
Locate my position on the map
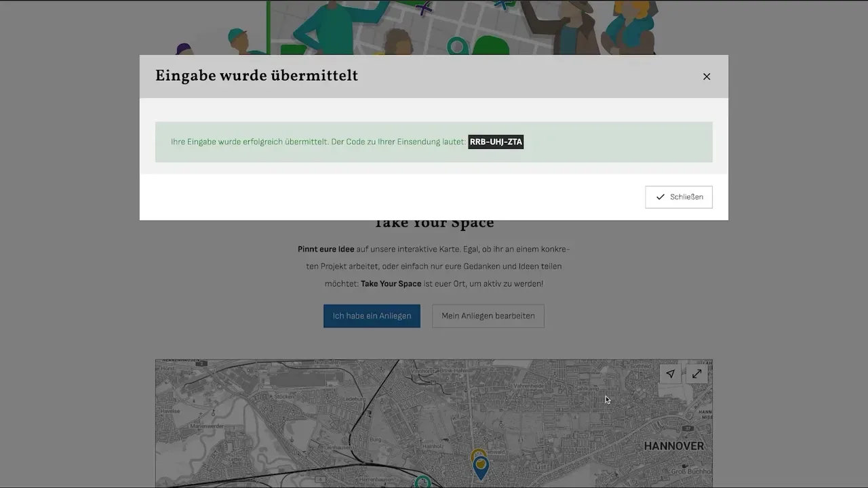(x=671, y=373)
